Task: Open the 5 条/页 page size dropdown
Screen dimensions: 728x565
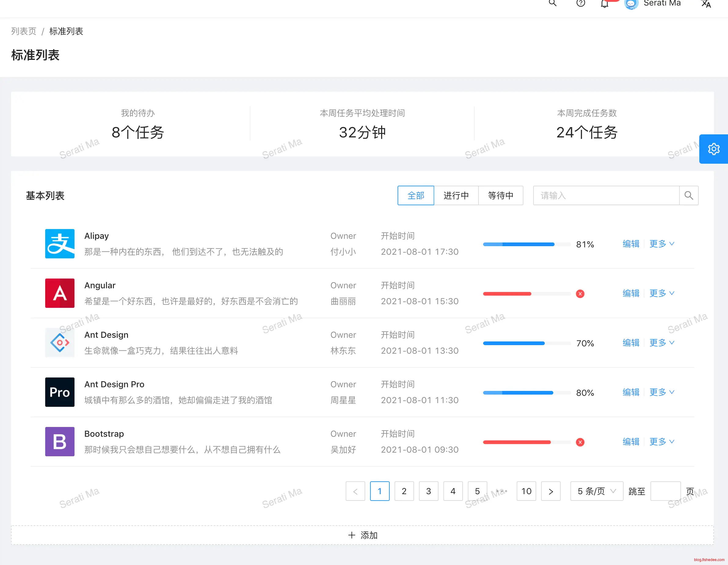Action: click(596, 491)
